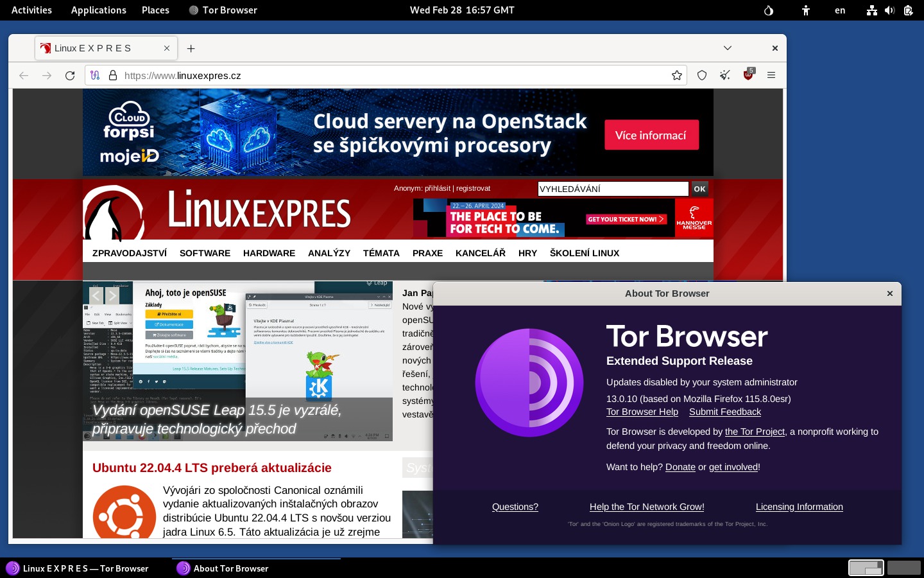The height and width of the screenshot is (578, 924).
Task: Go back to the previous page
Action: pyautogui.click(x=24, y=76)
